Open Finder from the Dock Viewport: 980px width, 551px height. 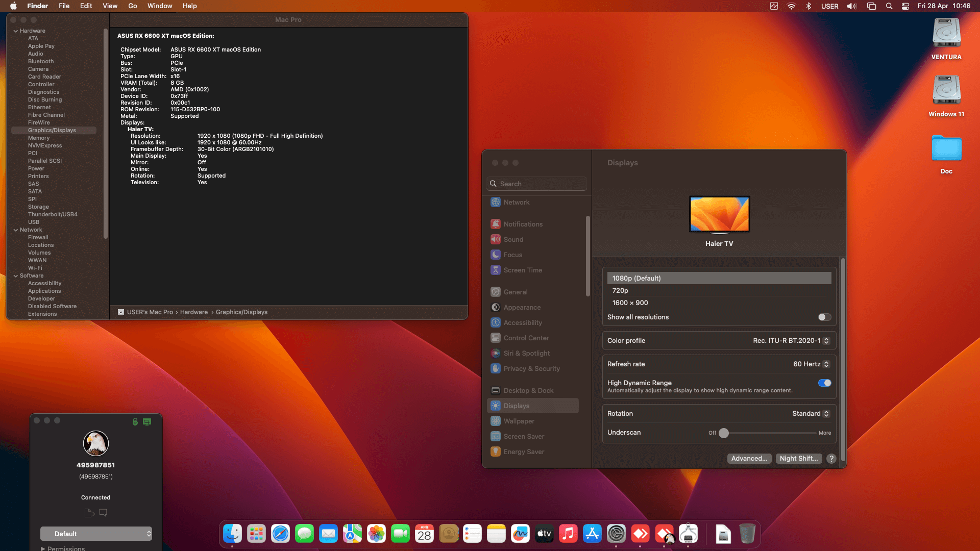(x=233, y=534)
